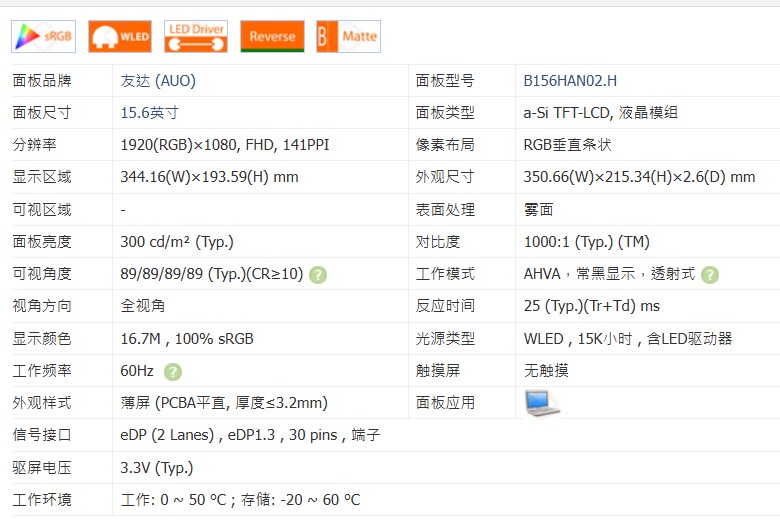Click the 面板品牌 row label
The width and height of the screenshot is (780, 521).
[x=42, y=81]
